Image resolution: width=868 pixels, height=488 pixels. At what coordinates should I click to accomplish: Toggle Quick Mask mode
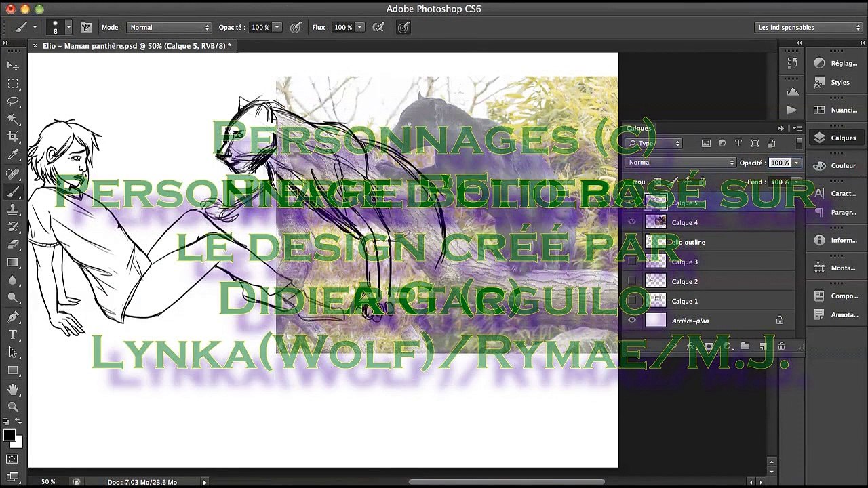pyautogui.click(x=12, y=460)
